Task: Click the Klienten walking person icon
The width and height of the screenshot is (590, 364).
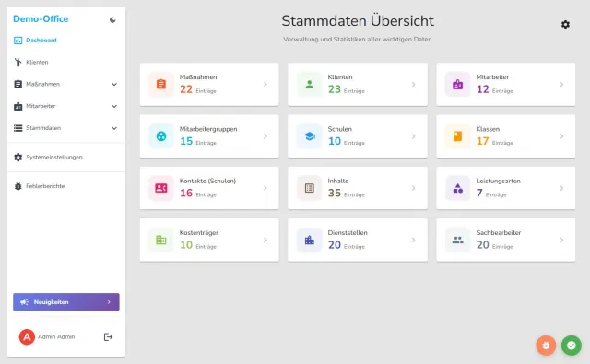Action: click(18, 62)
